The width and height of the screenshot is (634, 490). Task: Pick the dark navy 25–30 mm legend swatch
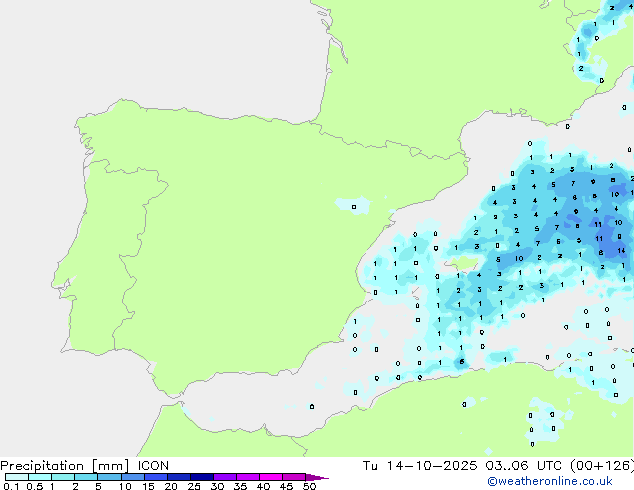coord(201,477)
